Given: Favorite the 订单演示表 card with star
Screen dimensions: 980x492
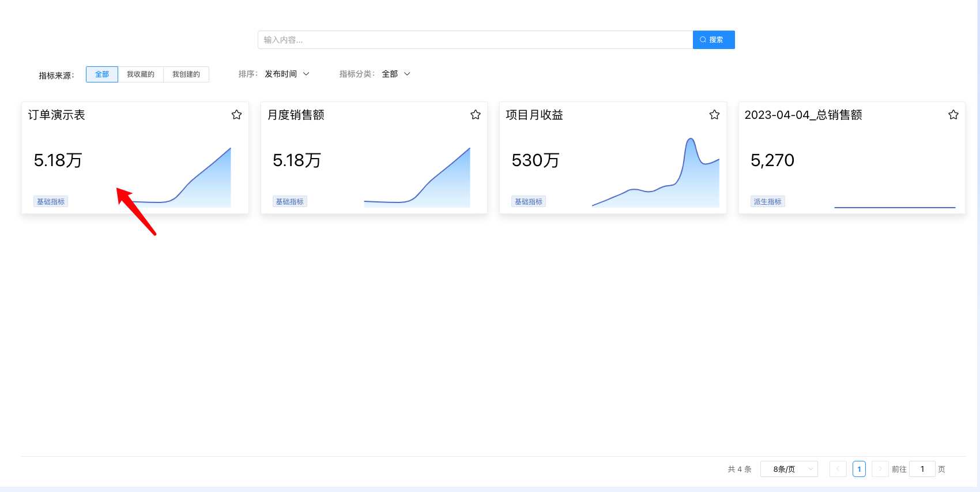Looking at the screenshot, I should coord(236,115).
